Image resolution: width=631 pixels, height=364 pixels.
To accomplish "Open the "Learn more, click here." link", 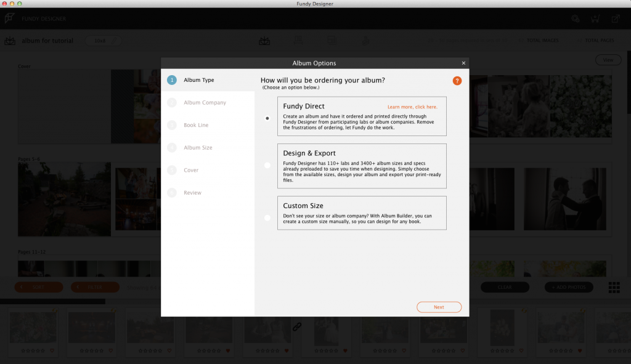I will [x=412, y=107].
